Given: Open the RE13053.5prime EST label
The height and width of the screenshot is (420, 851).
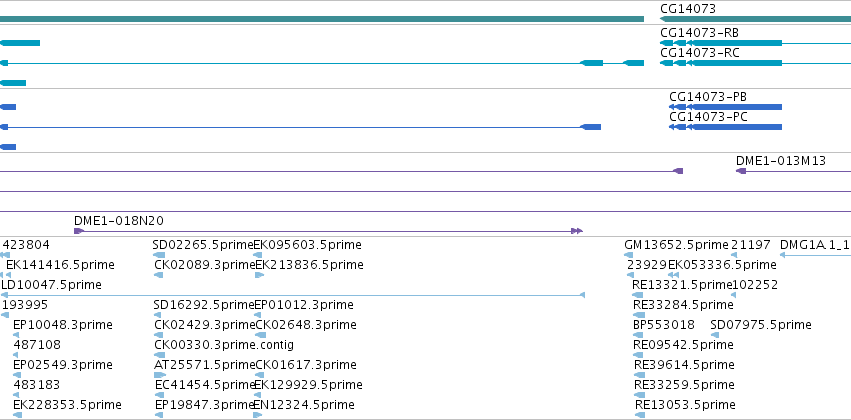Looking at the screenshot, I should coord(685,405).
